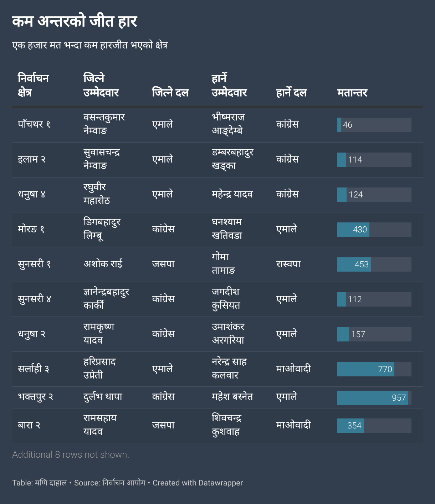Click the निर्वाचन क्षेत्र column header
The height and width of the screenshot is (504, 435).
coord(33,86)
